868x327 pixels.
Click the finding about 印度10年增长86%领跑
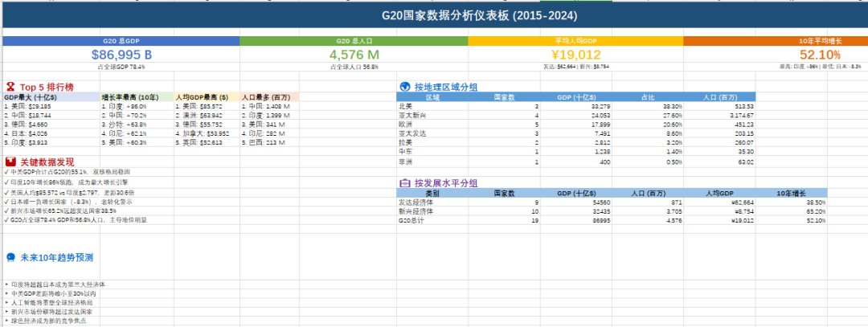pos(65,182)
